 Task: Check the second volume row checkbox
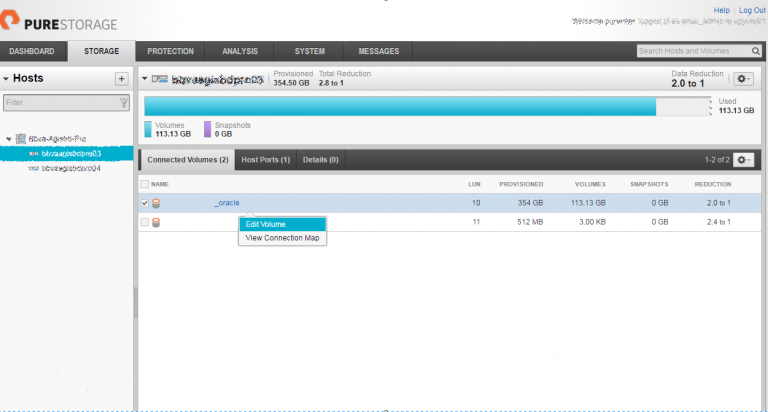click(x=145, y=222)
